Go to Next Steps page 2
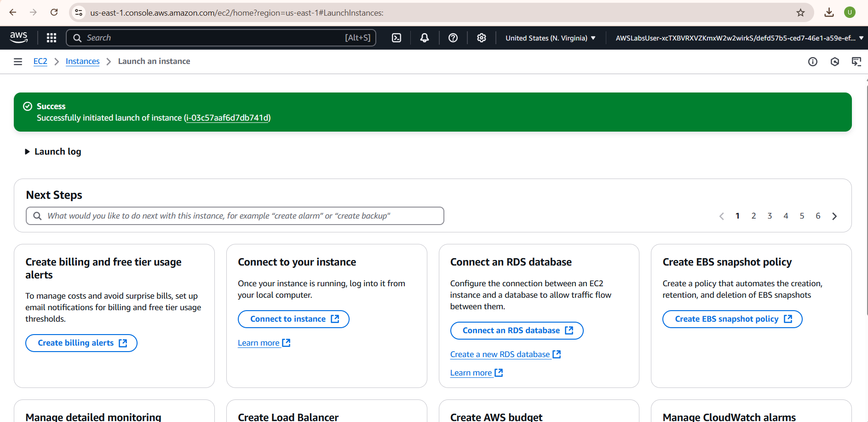The image size is (868, 422). [x=753, y=216]
